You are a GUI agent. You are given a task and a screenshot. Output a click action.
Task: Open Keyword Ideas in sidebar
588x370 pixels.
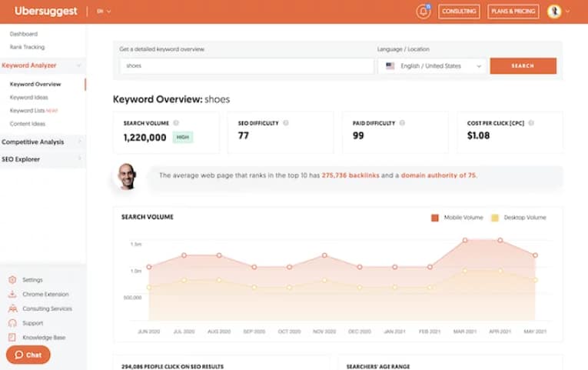tap(28, 98)
